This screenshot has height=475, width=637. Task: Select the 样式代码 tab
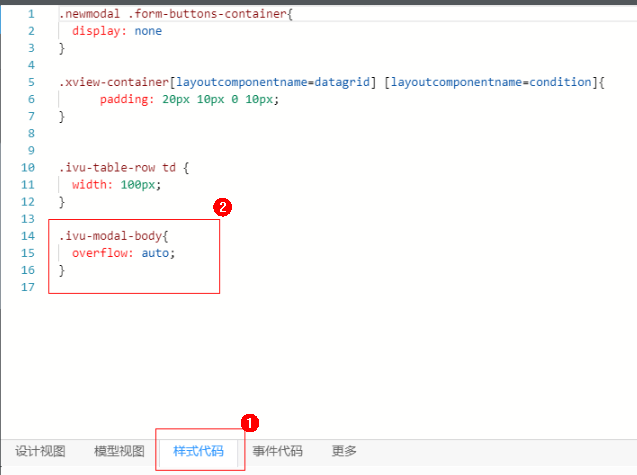coord(198,451)
